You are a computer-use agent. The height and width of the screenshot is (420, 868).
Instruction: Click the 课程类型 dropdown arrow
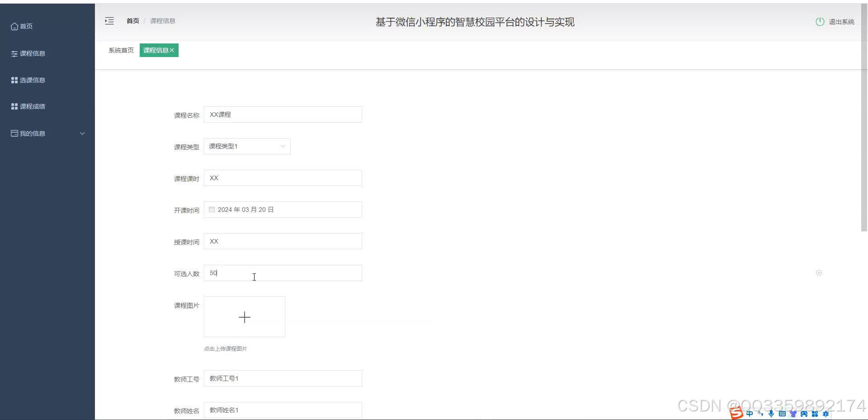pyautogui.click(x=283, y=146)
